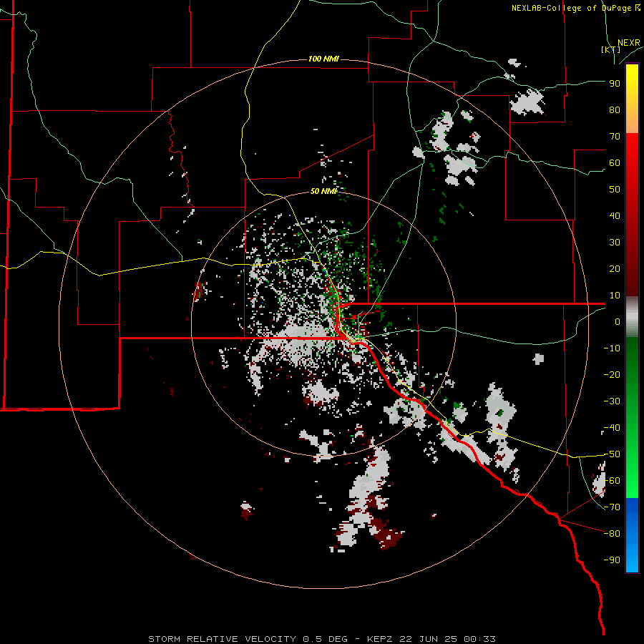Viewport: 644px width, 644px height.
Task: Click the -80 scale value
Action: 612,534
